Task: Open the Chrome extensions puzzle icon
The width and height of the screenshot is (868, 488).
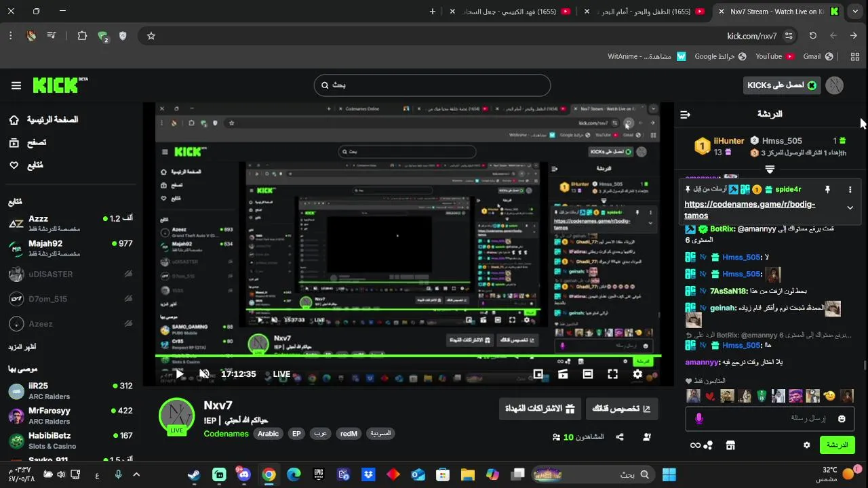Action: pyautogui.click(x=82, y=36)
